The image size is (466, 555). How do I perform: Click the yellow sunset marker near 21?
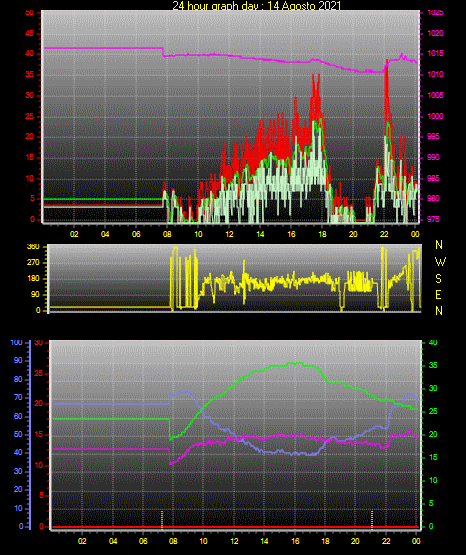point(372,520)
